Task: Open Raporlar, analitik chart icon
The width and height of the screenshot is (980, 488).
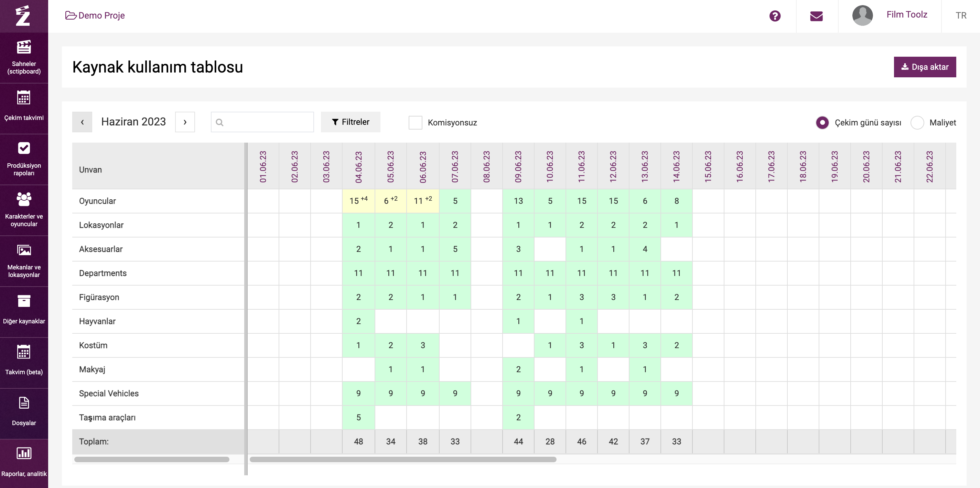Action: (x=24, y=453)
